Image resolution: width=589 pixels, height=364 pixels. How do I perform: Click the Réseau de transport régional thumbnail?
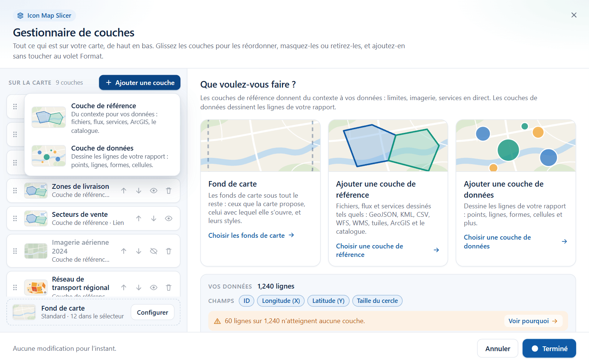click(x=36, y=287)
